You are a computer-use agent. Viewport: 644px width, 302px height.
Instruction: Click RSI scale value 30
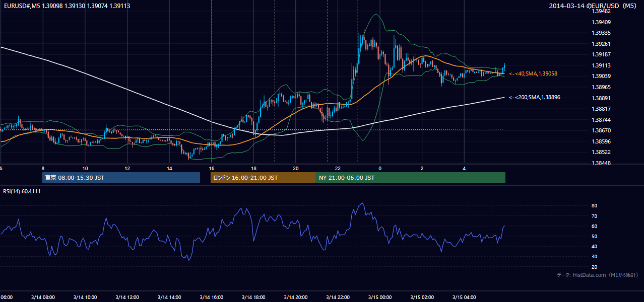595,256
